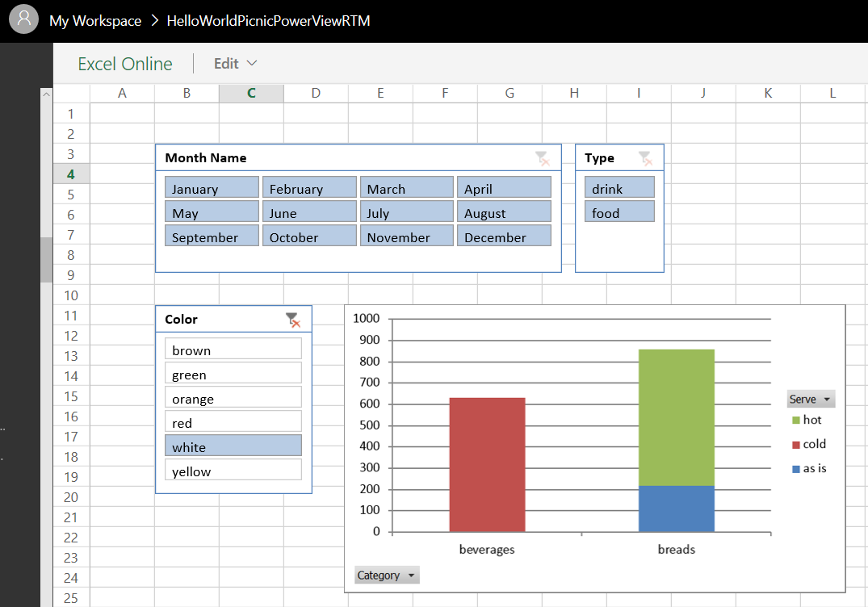Toggle the August month filter
868x607 pixels.
[x=505, y=211]
